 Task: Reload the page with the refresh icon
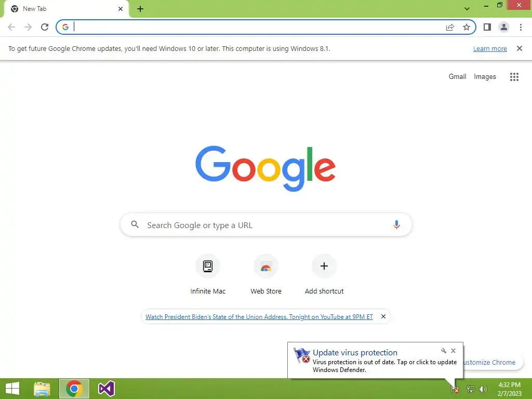(x=45, y=27)
